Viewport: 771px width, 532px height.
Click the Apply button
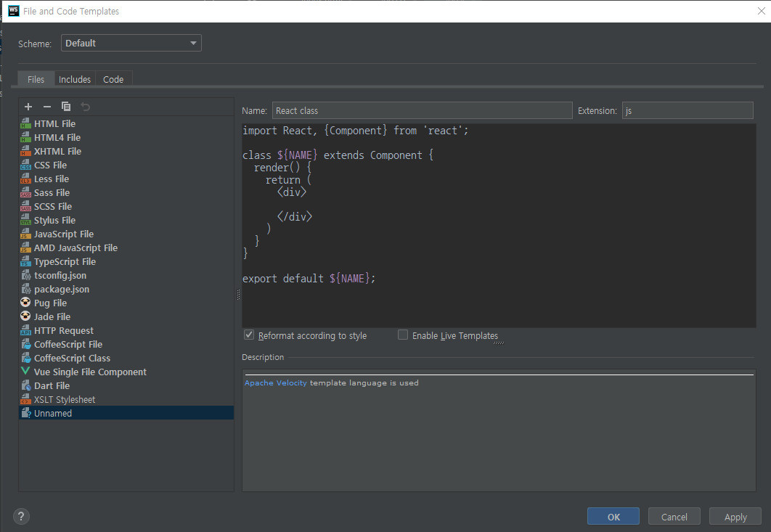(x=735, y=517)
